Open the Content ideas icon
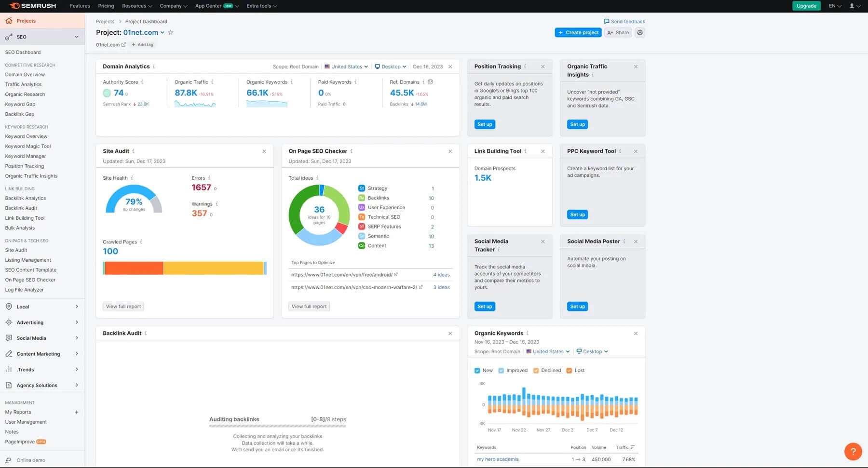 click(x=362, y=246)
